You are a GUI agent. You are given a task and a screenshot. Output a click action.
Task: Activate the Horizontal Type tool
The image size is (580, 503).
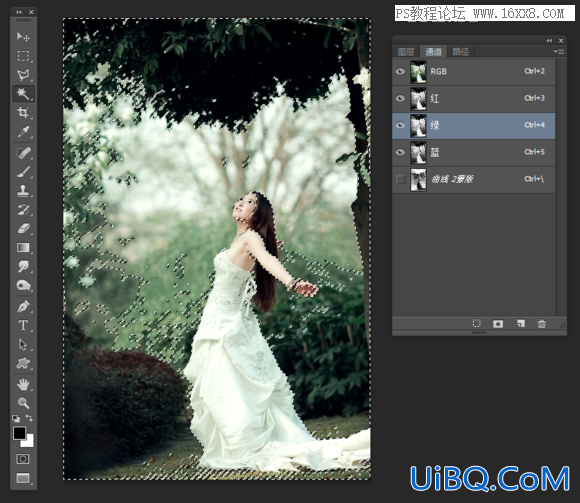[23, 325]
